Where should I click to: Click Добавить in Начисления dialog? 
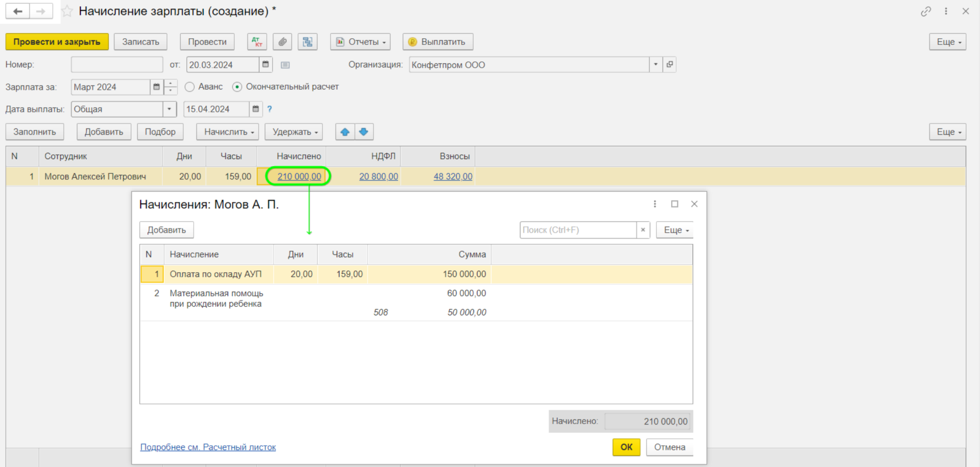[x=166, y=230]
